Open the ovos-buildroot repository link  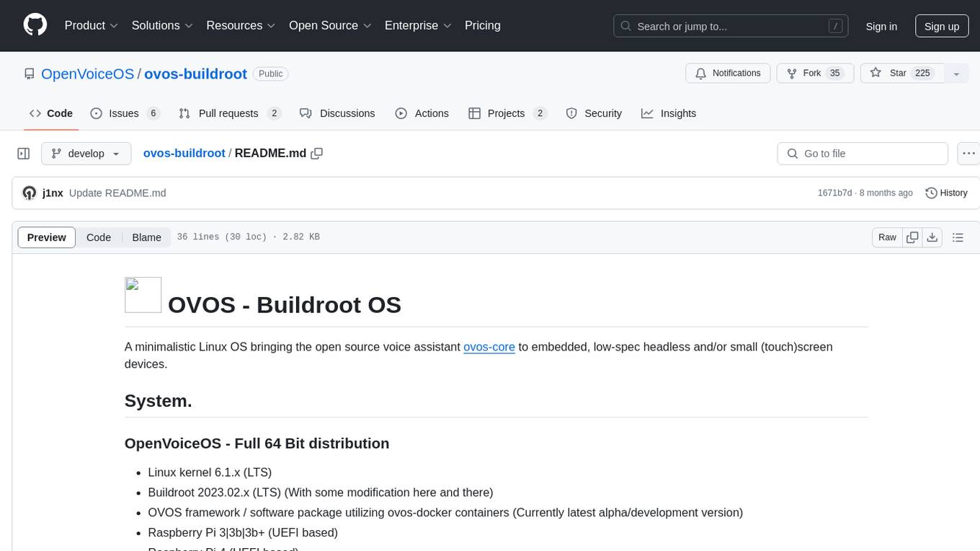[196, 74]
